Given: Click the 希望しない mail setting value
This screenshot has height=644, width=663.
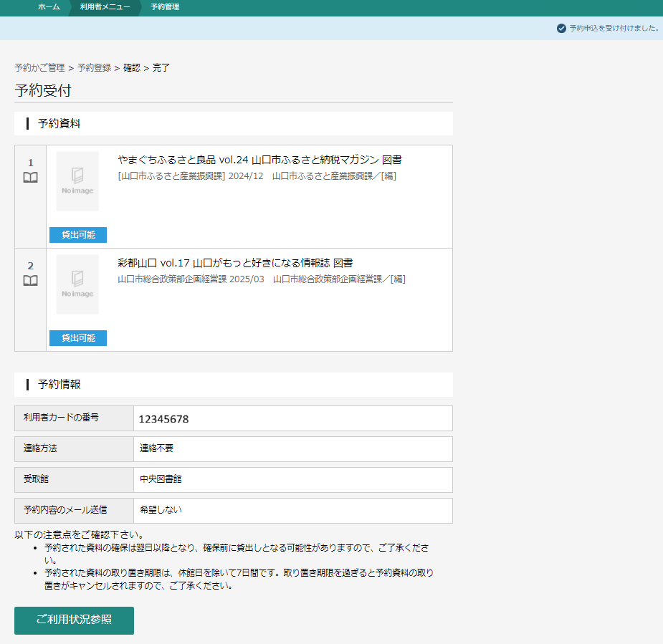Looking at the screenshot, I should coord(161,510).
